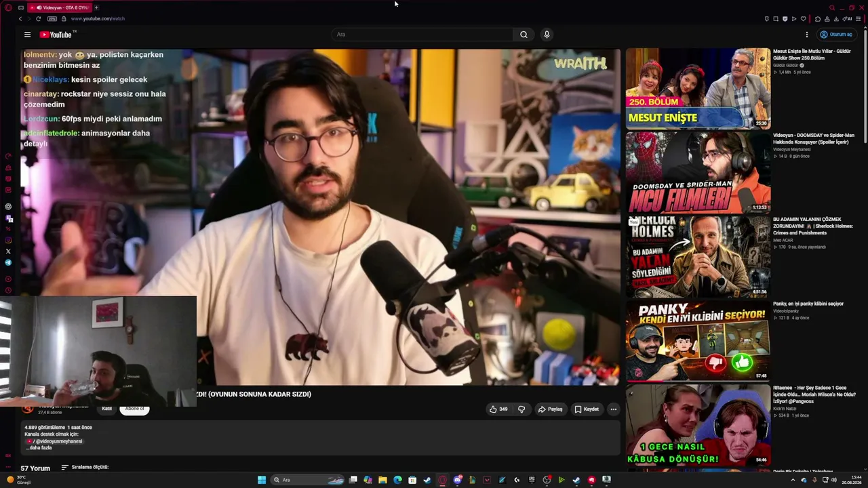Save the video with Kaydet

587,409
